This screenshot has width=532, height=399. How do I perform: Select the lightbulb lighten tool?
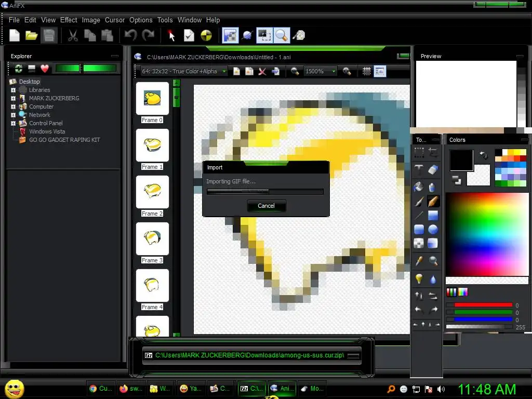(419, 279)
